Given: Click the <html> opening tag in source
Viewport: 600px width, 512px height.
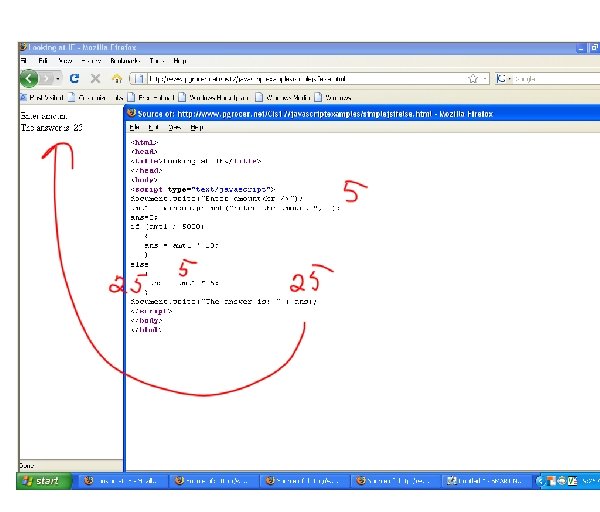Looking at the screenshot, I should point(144,142).
